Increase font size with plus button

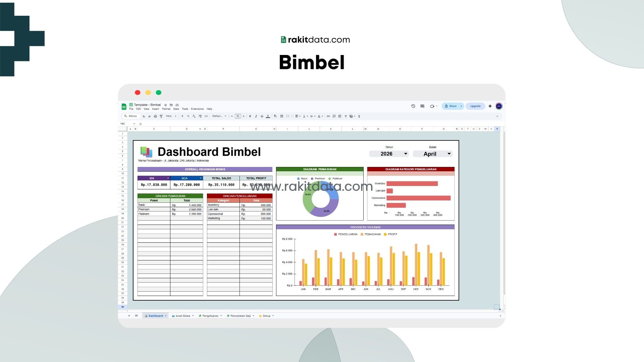244,116
